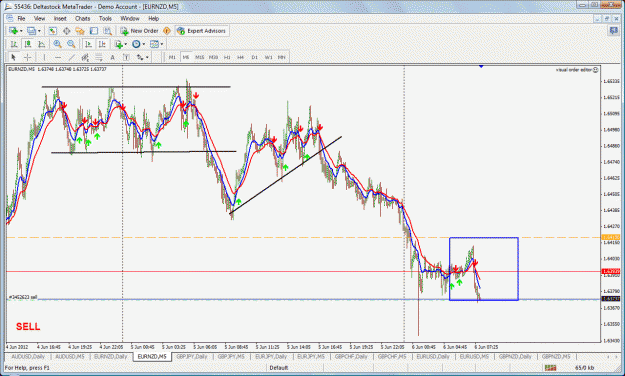The image size is (625, 376).
Task: Expand the Periods dropdown arrow
Action: [143, 44]
